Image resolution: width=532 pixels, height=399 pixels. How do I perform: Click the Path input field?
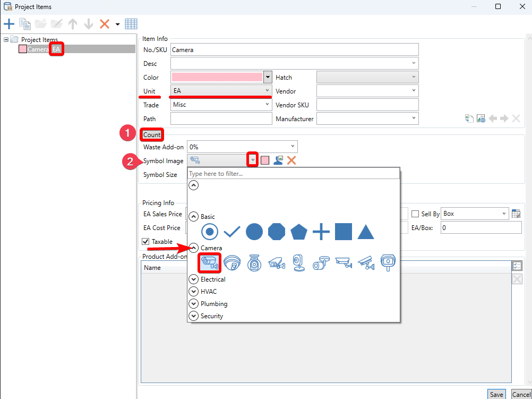coord(221,118)
